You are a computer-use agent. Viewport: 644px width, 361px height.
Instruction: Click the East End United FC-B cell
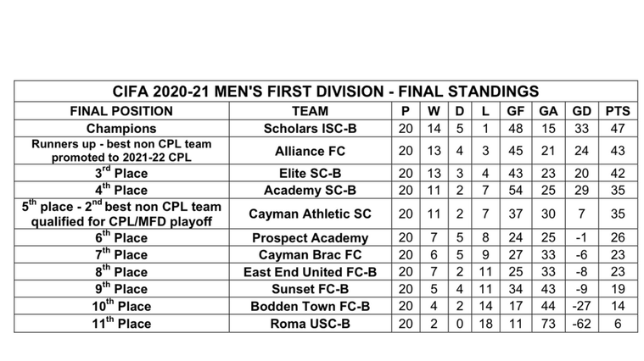click(310, 272)
